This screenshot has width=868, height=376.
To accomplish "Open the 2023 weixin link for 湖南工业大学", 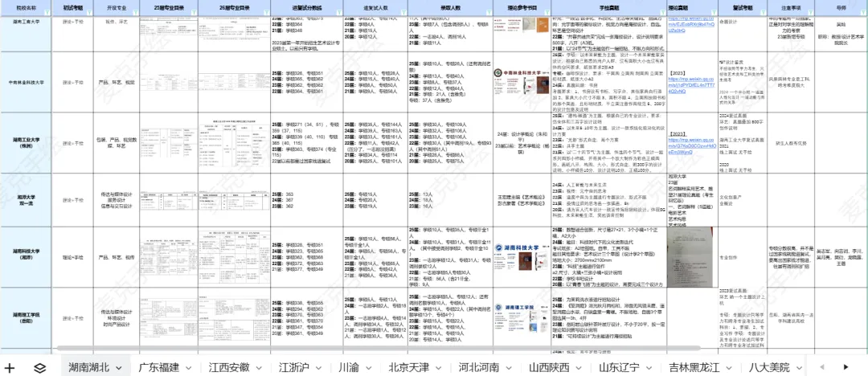I will pos(691,146).
